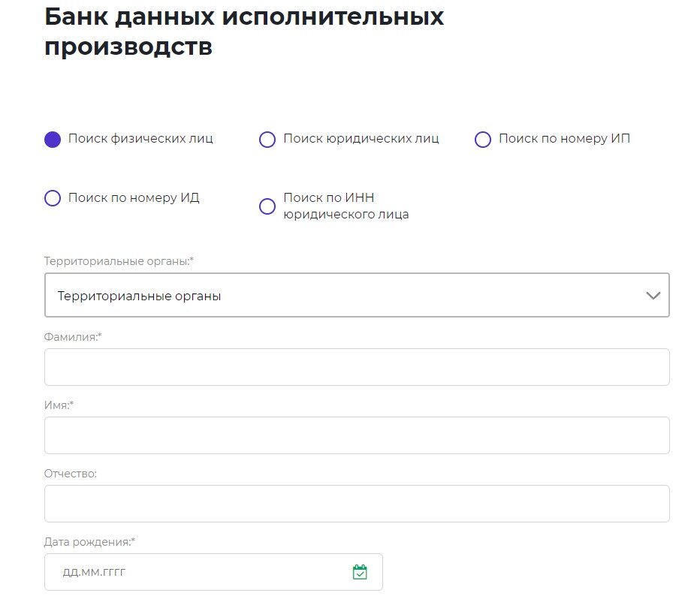Click the filled Поиск физических лиц radio button
This screenshot has width=700, height=599.
[x=52, y=139]
